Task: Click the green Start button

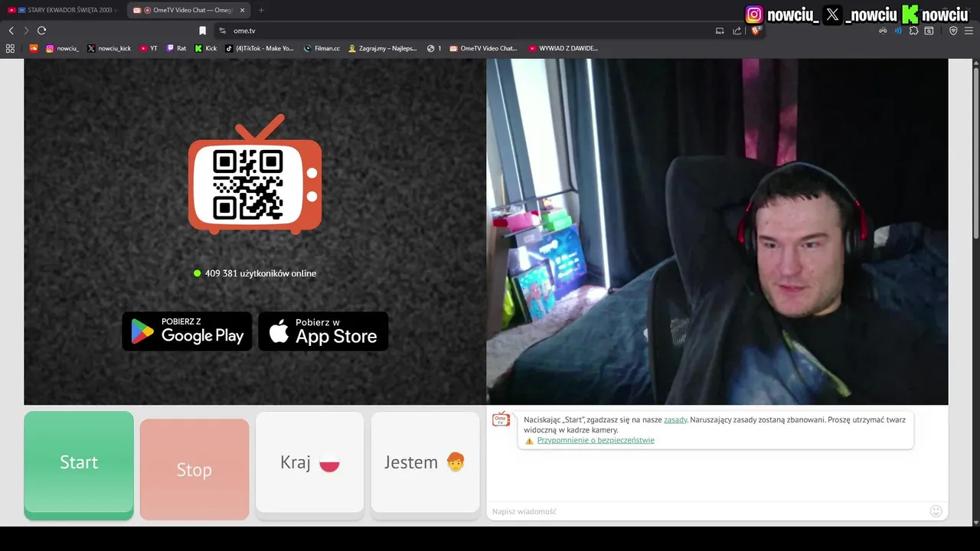Action: coord(79,465)
